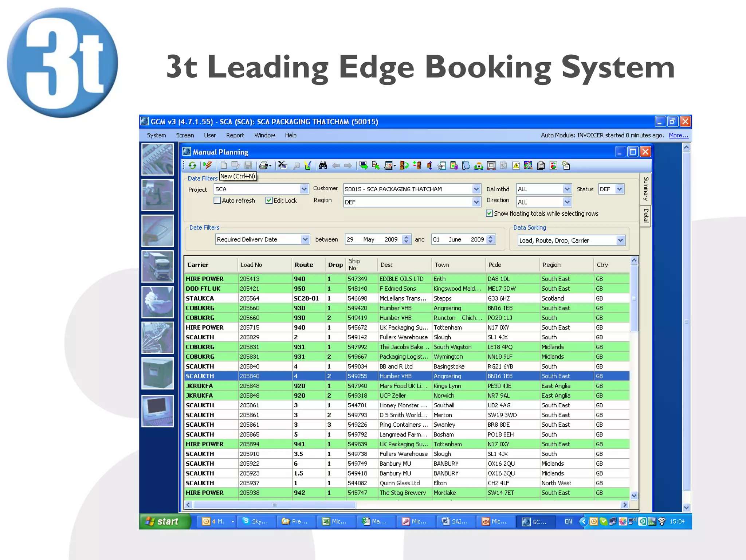Viewport: 746px width, 560px height.
Task: Toggle Show floating totals while selecting rows
Action: pos(489,214)
